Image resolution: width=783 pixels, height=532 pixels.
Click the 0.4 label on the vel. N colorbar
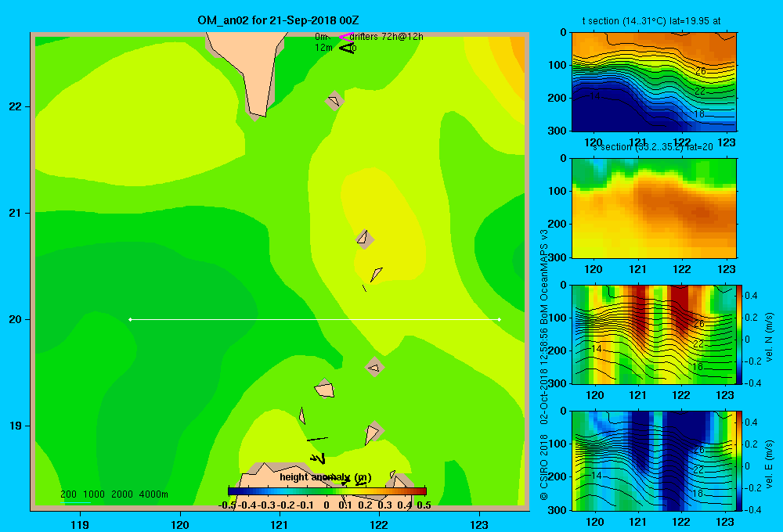[751, 296]
